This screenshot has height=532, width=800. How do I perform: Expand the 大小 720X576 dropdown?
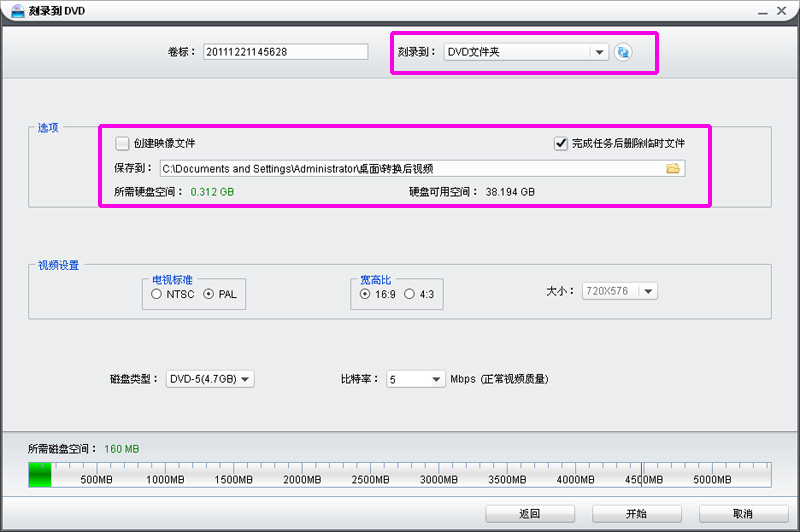pyautogui.click(x=620, y=291)
